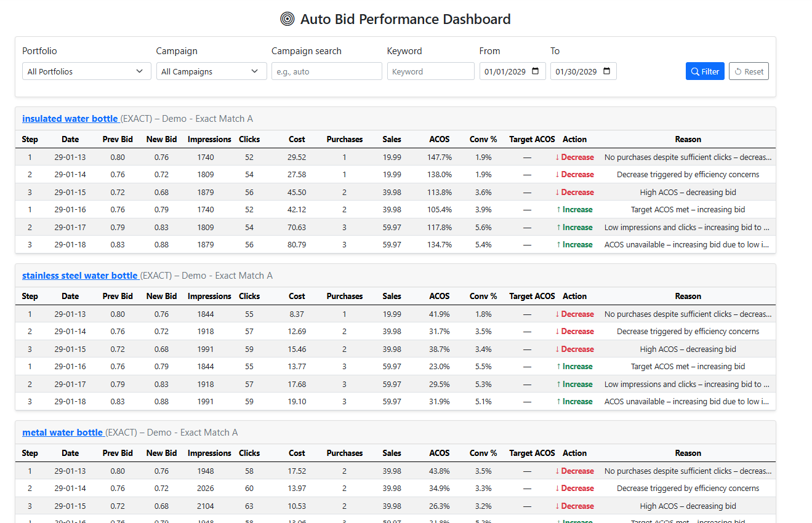Screen dimensions: 812x523
Task: Click Reason column header in metal table
Action: pyautogui.click(x=688, y=453)
